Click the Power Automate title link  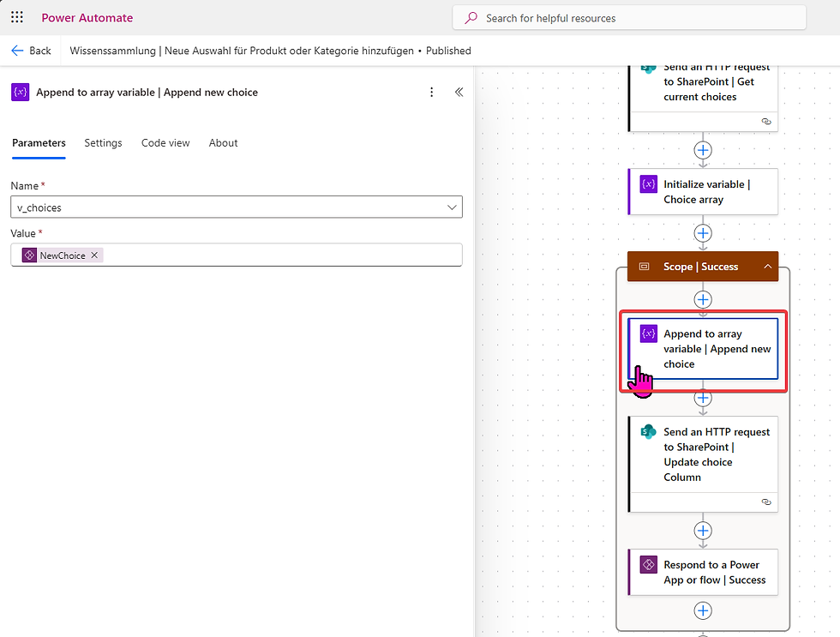coord(87,18)
